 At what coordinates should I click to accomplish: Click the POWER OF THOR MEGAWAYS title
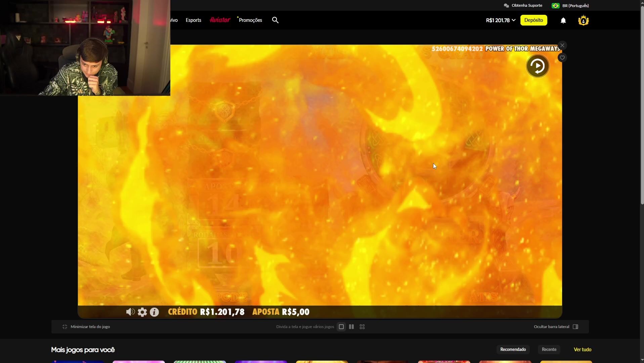tap(522, 49)
